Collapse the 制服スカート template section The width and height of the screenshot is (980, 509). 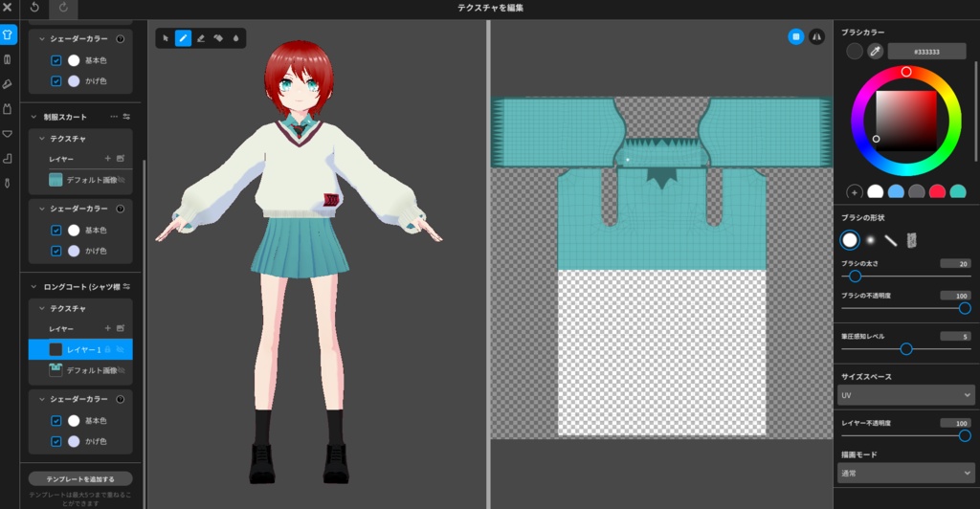33,117
